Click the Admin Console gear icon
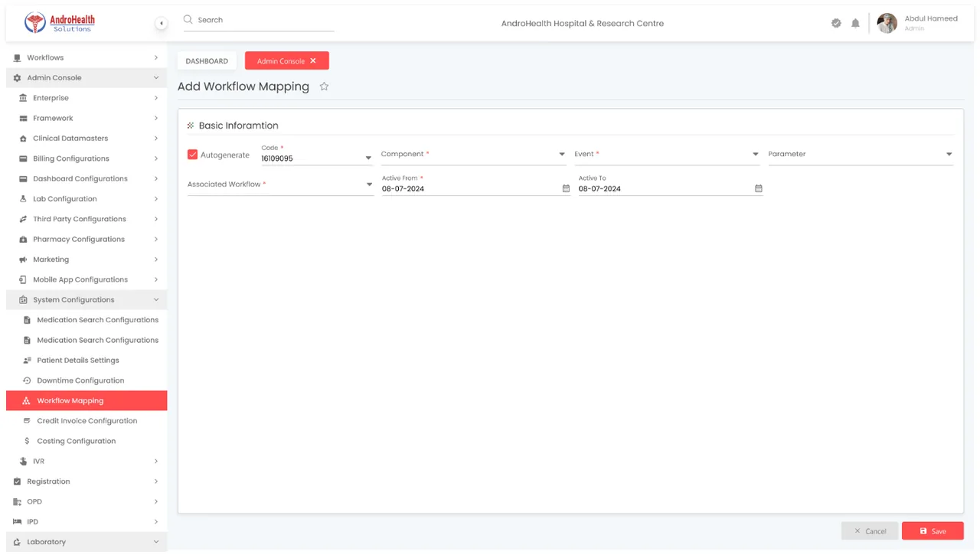Image resolution: width=980 pixels, height=558 pixels. click(17, 78)
